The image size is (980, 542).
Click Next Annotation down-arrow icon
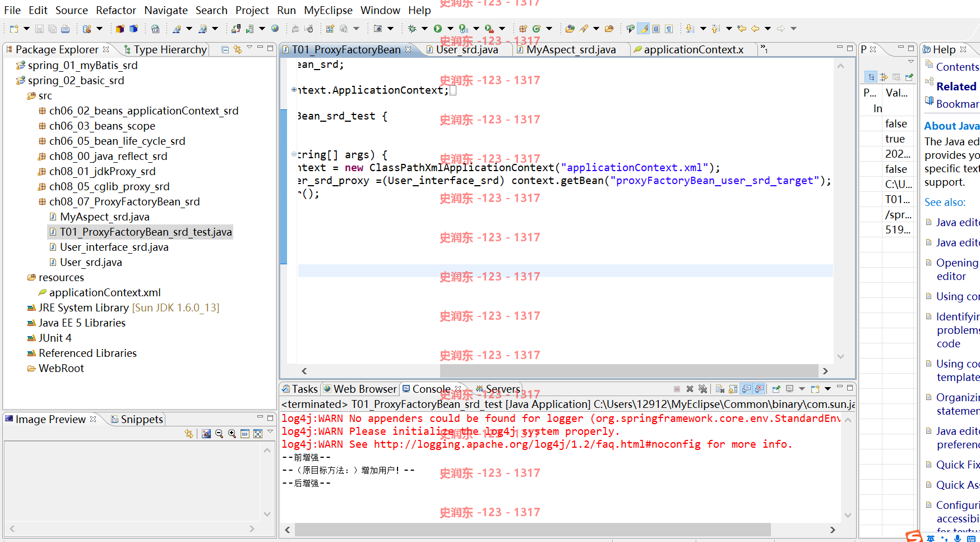(690, 29)
